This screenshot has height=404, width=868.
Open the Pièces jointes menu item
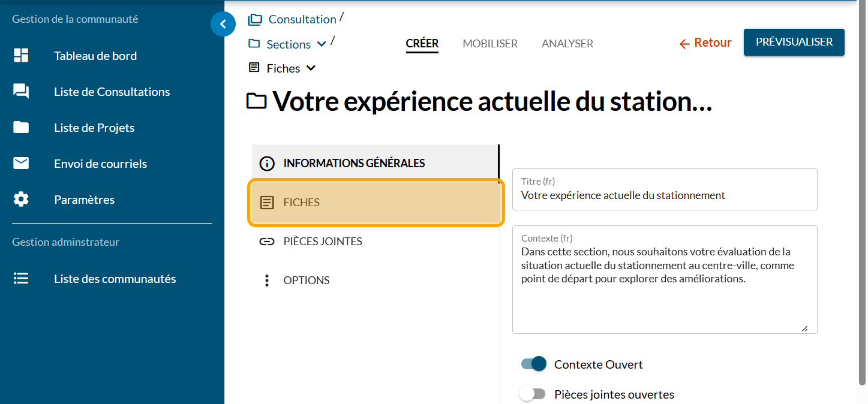click(x=323, y=242)
